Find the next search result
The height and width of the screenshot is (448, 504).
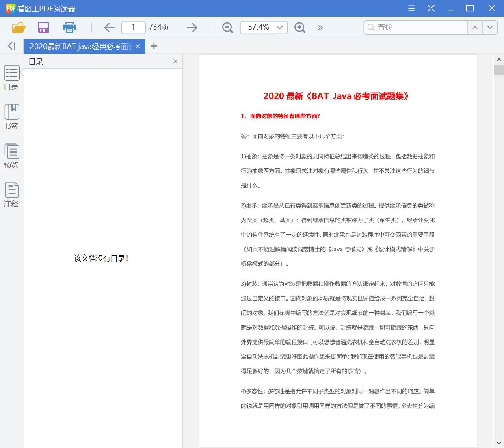(490, 27)
